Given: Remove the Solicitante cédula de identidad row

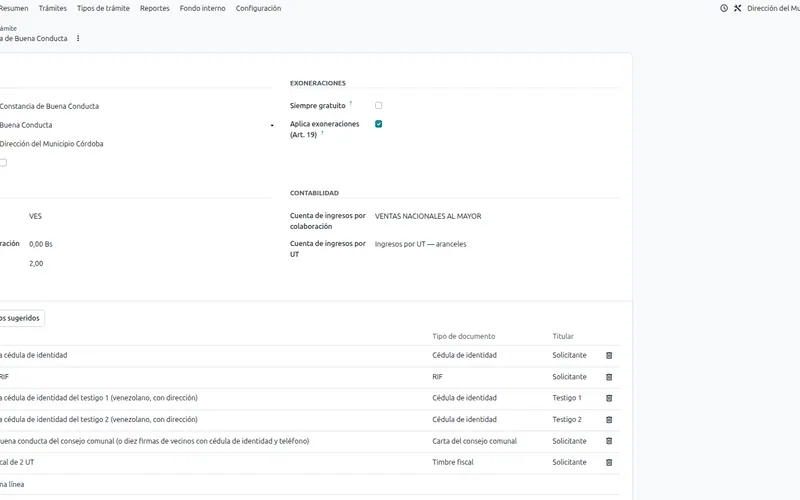Looking at the screenshot, I should pyautogui.click(x=609, y=355).
